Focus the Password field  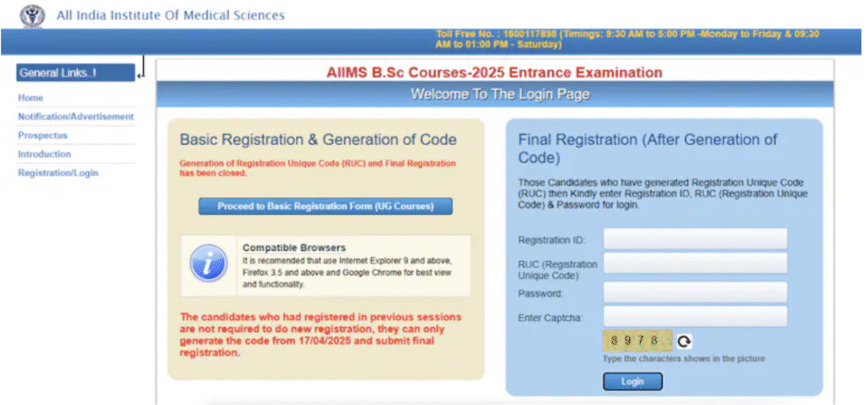[695, 292]
